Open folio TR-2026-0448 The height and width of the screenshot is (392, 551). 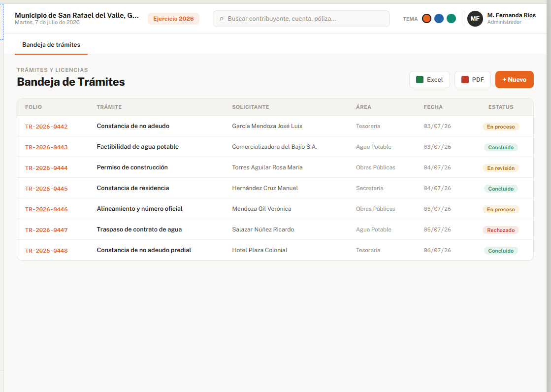tap(46, 251)
